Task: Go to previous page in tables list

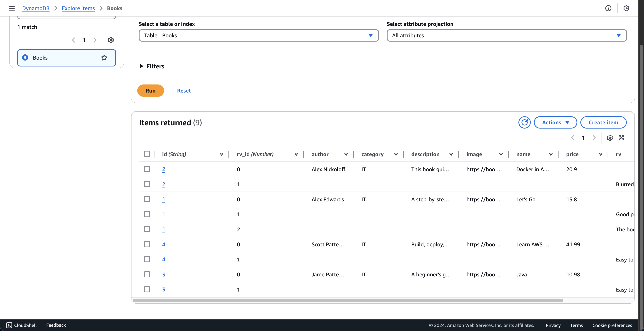Action: [x=73, y=40]
